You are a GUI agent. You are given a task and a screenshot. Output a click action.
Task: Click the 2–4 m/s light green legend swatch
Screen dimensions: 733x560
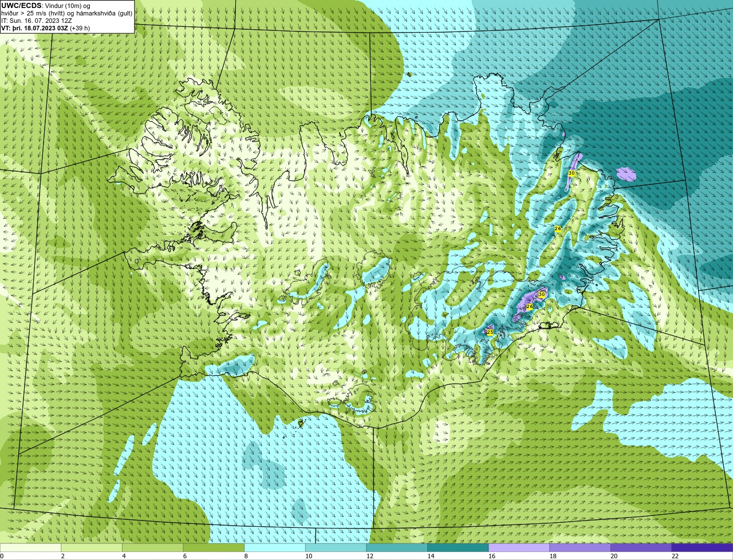pyautogui.click(x=92, y=547)
